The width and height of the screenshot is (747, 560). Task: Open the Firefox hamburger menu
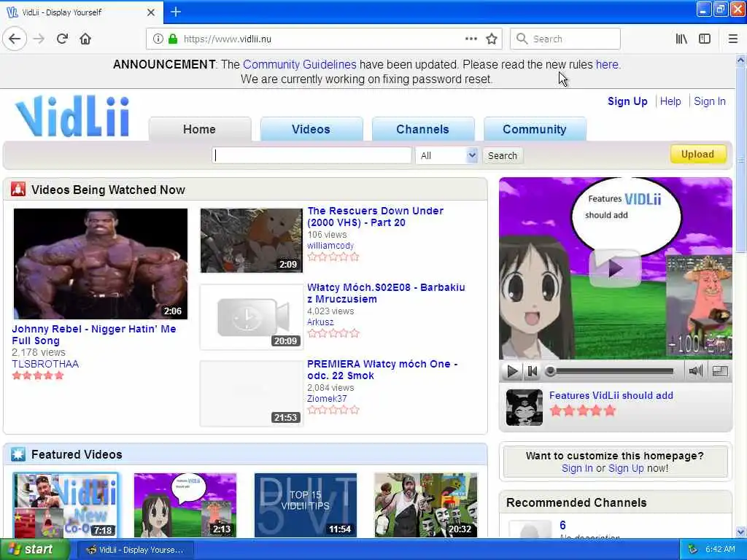click(x=733, y=39)
